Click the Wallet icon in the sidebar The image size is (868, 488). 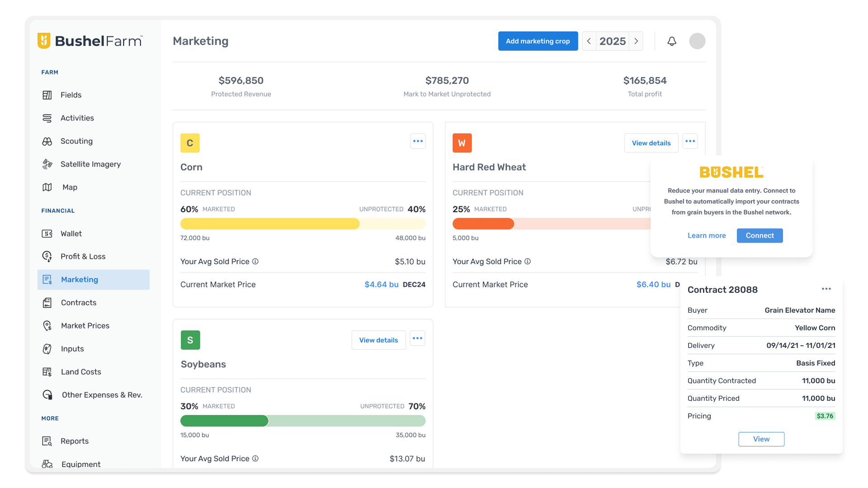47,234
